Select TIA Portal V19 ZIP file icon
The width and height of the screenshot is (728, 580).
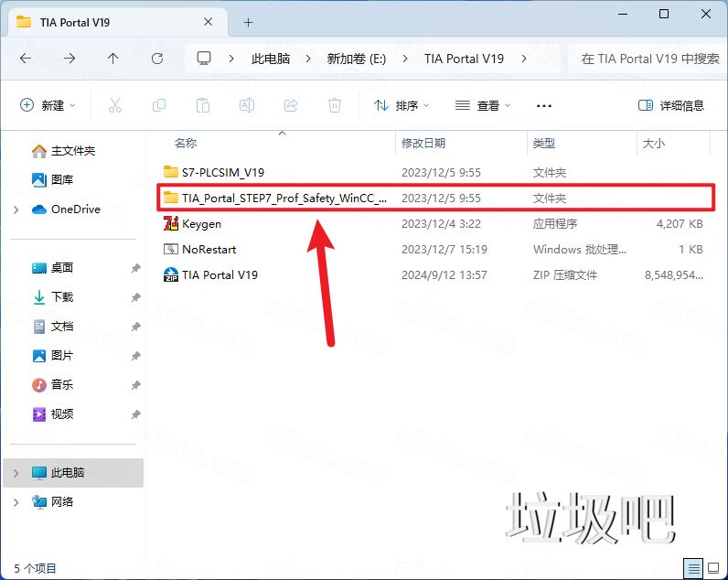pos(171,274)
